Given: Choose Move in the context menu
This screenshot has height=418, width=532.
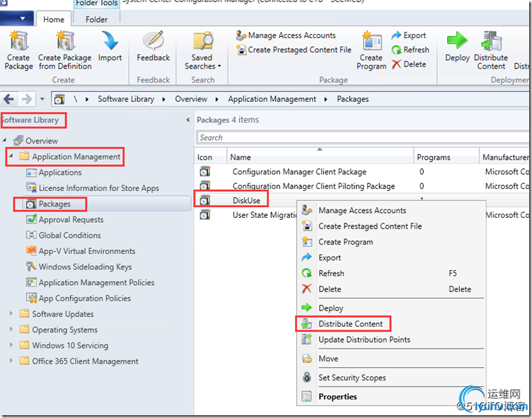Looking at the screenshot, I should [391, 359].
